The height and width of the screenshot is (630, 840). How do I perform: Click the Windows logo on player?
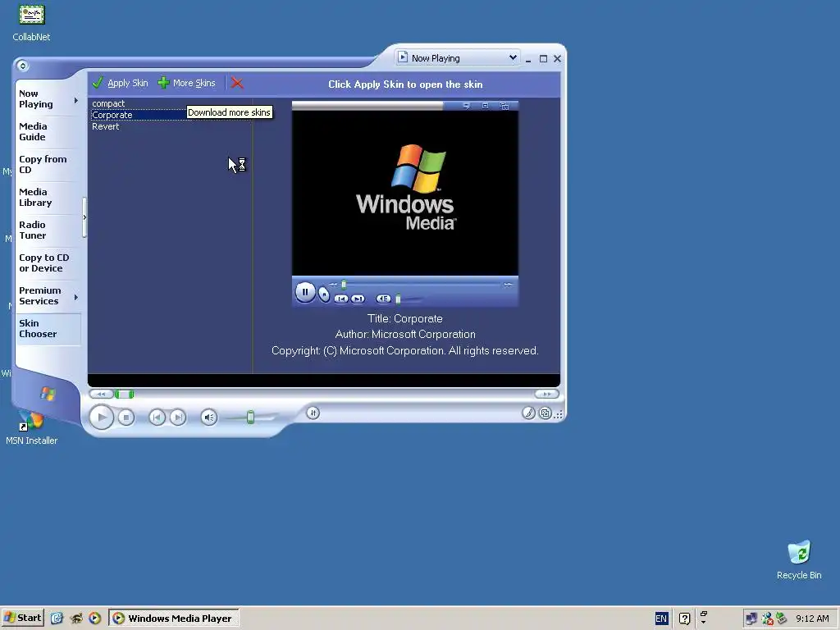click(x=48, y=394)
